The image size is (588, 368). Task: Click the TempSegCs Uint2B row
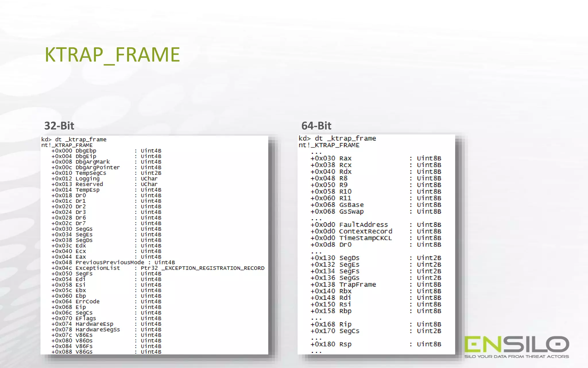point(106,173)
